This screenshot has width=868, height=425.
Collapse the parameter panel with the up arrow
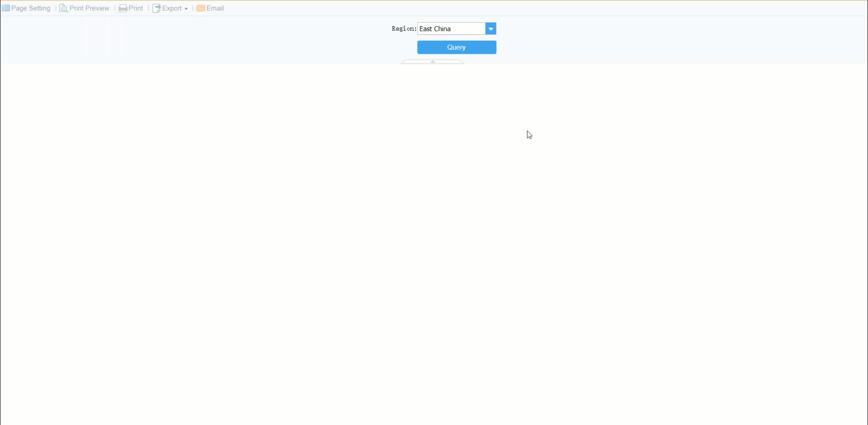(433, 62)
